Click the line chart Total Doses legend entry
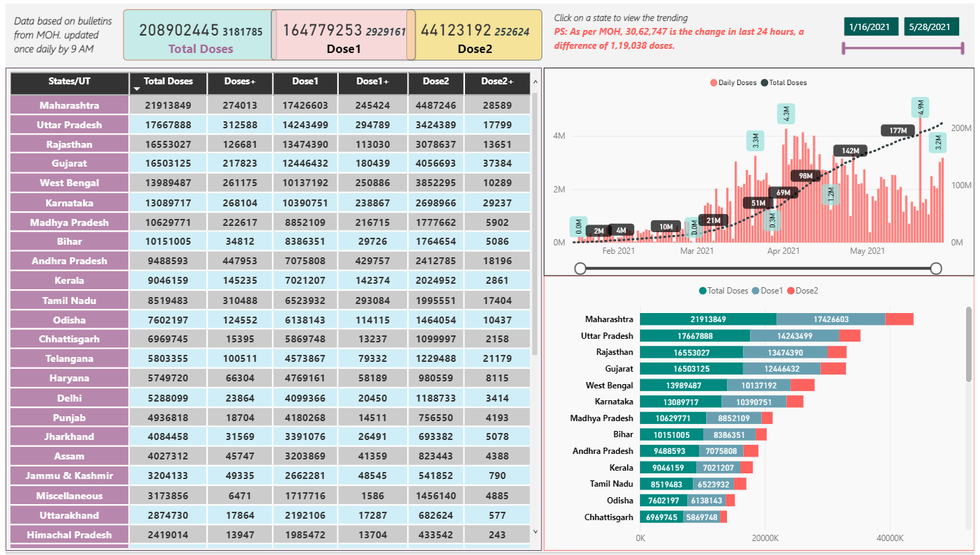 [x=784, y=83]
